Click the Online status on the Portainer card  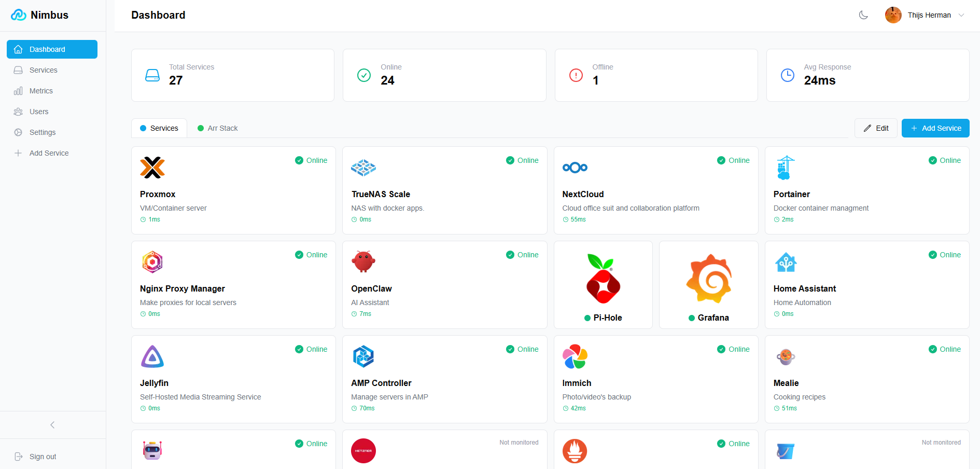945,160
